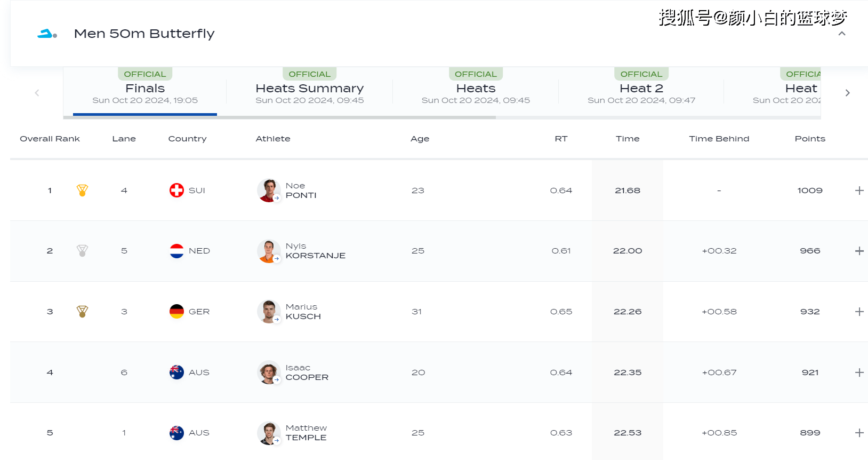Viewport: 868px width, 460px height.
Task: Click the NED country code
Action: pyautogui.click(x=199, y=251)
